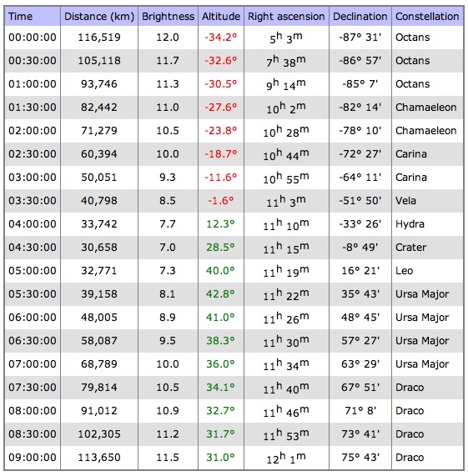Screen dimensions: 468x476
Task: Click the Distance (km) column header
Action: click(99, 17)
